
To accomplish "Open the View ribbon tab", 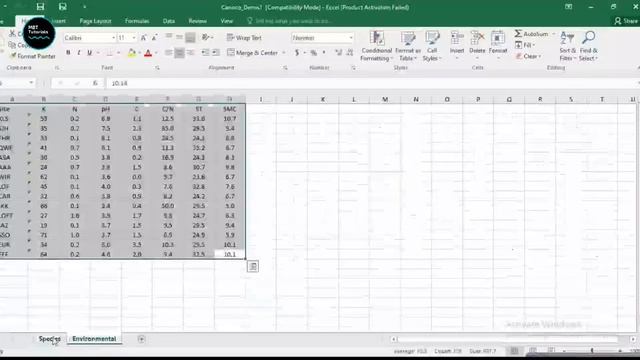I will point(227,21).
